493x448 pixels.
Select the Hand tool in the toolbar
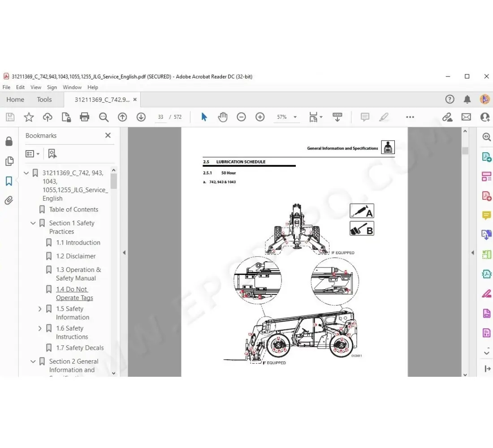223,117
